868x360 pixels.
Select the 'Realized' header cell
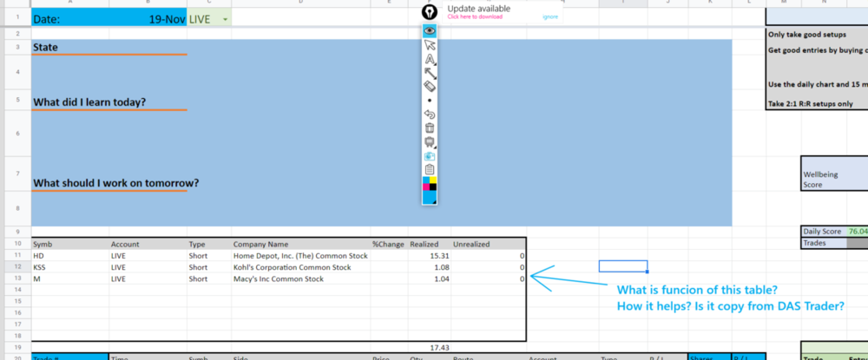click(429, 244)
